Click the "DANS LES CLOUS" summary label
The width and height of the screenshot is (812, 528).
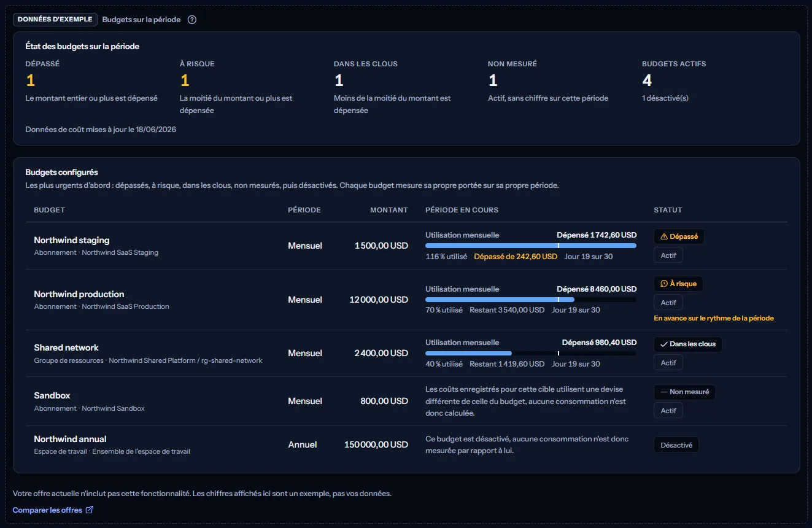tap(366, 64)
